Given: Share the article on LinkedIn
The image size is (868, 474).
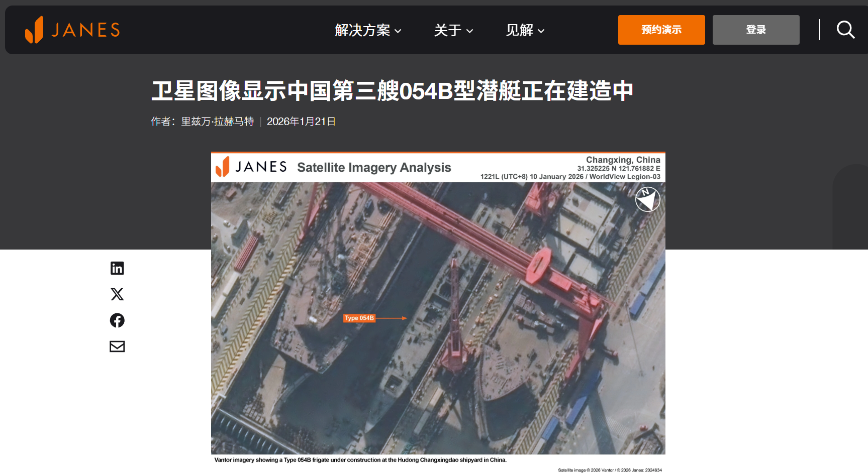Looking at the screenshot, I should [x=117, y=268].
